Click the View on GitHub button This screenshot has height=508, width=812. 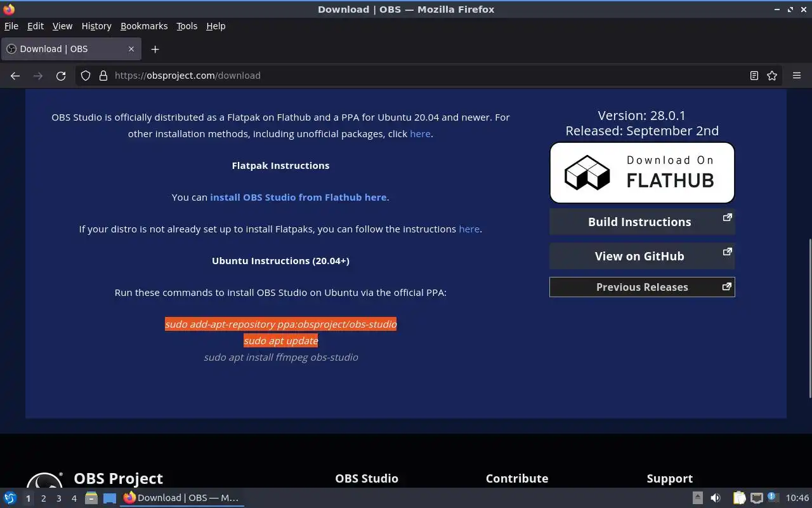point(642,256)
